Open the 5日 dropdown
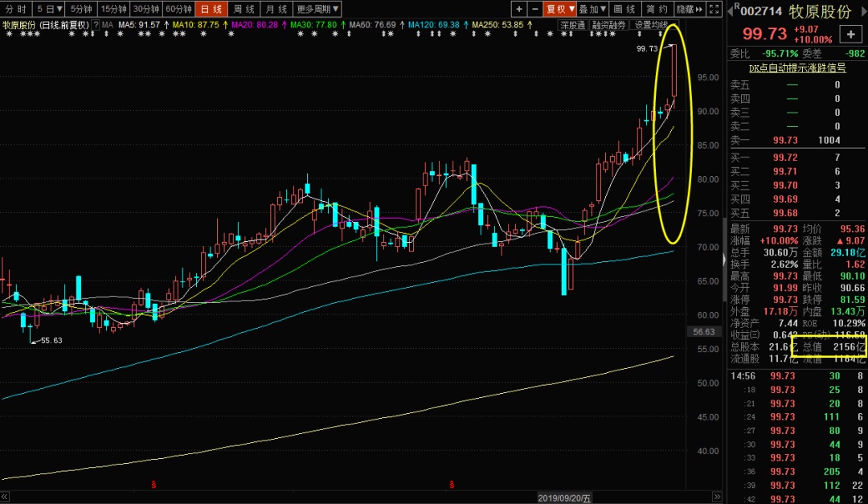Screen dimensions: 868x504 pos(49,9)
